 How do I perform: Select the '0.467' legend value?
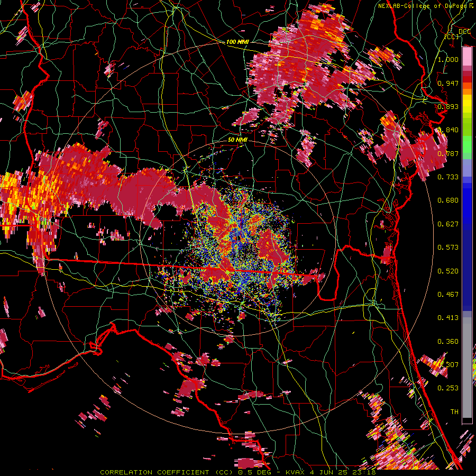tap(448, 295)
